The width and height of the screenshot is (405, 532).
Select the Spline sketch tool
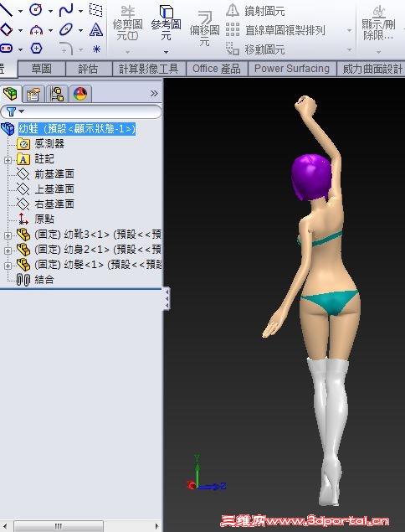pyautogui.click(x=66, y=10)
